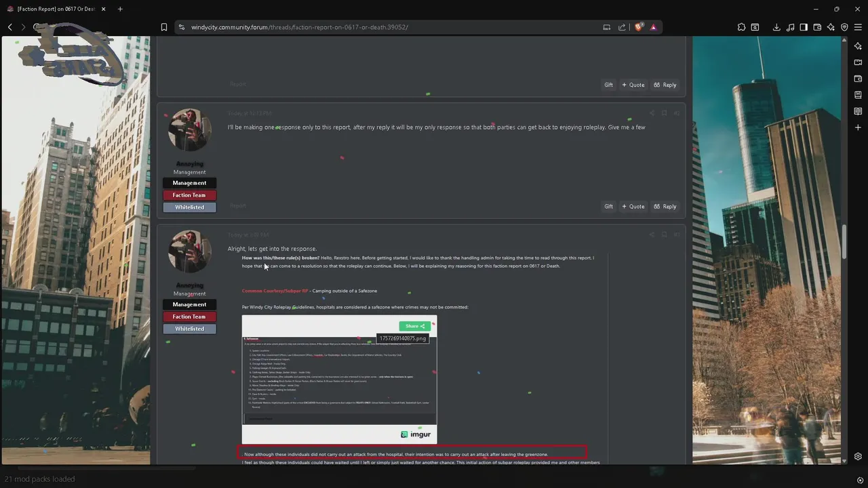Open the video camera icon in sidebar
The width and height of the screenshot is (868, 488).
pyautogui.click(x=858, y=62)
